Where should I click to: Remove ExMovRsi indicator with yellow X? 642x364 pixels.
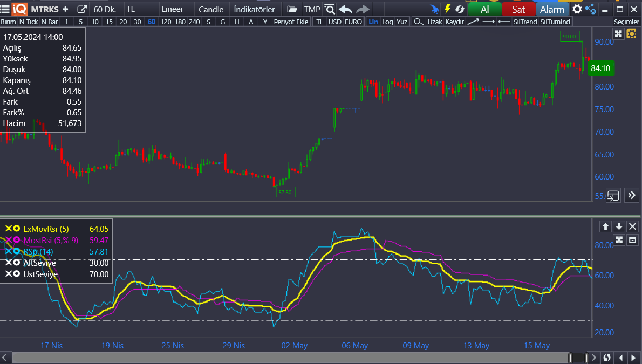pyautogui.click(x=8, y=229)
